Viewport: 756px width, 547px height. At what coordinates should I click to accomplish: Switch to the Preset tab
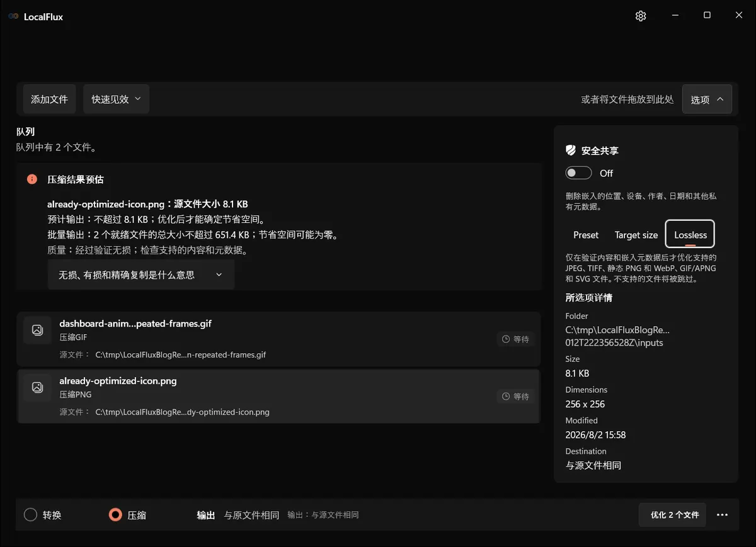[586, 235]
